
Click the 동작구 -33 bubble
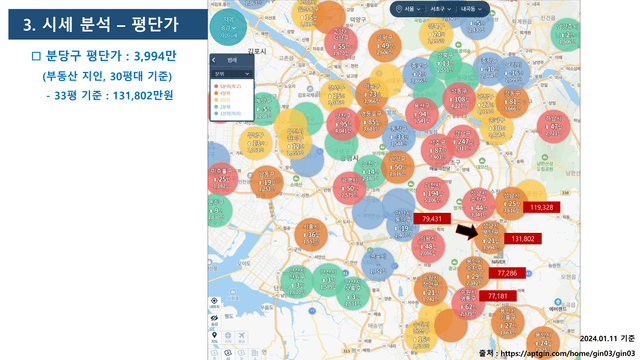(x=399, y=137)
